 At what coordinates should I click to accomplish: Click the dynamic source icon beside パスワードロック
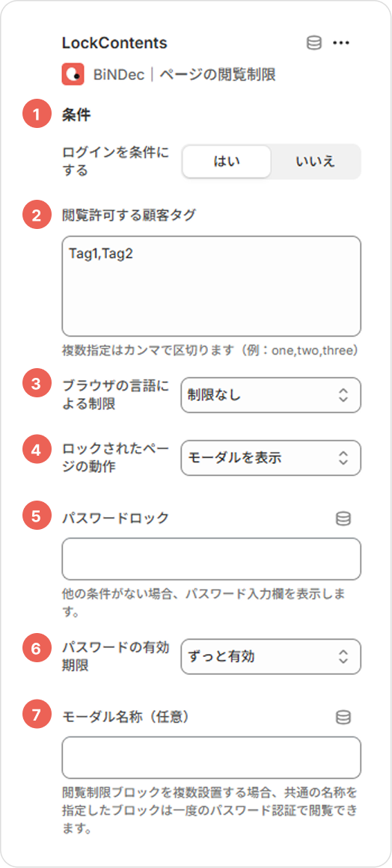(343, 519)
